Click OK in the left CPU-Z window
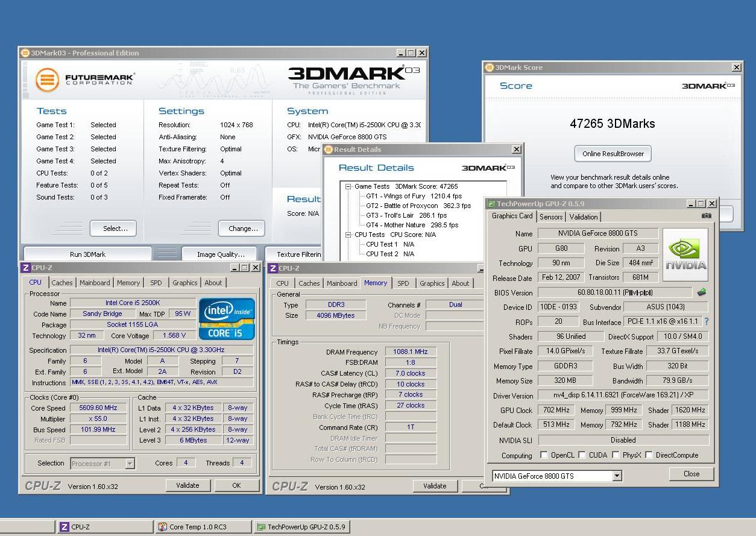Image resolution: width=756 pixels, height=536 pixels. (236, 485)
